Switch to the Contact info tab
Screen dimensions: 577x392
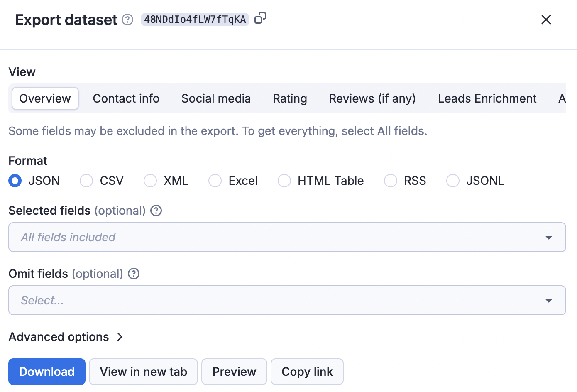click(126, 98)
